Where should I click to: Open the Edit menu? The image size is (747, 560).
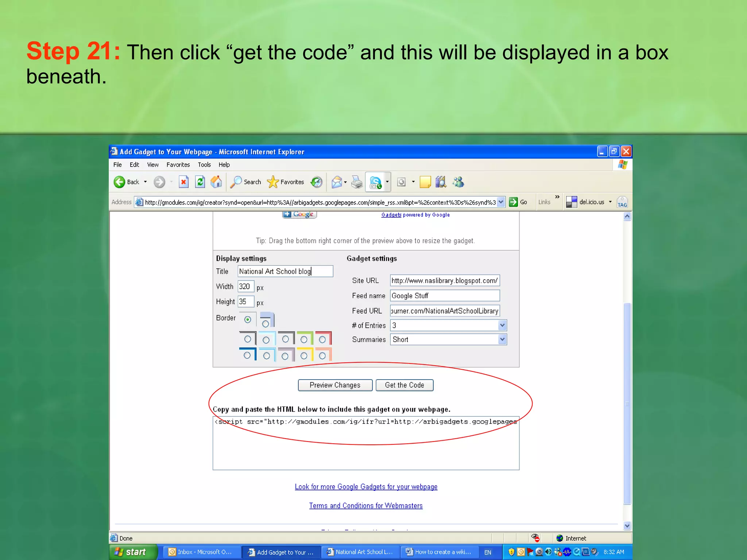click(134, 165)
